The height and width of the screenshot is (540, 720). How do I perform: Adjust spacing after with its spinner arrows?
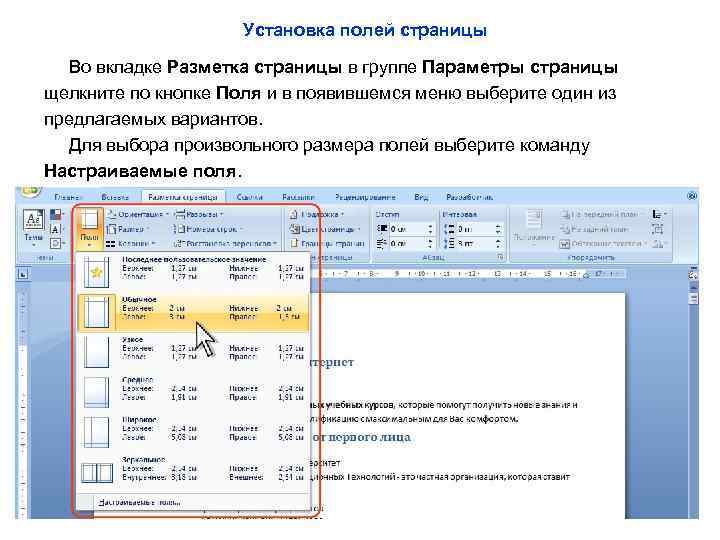[x=498, y=243]
